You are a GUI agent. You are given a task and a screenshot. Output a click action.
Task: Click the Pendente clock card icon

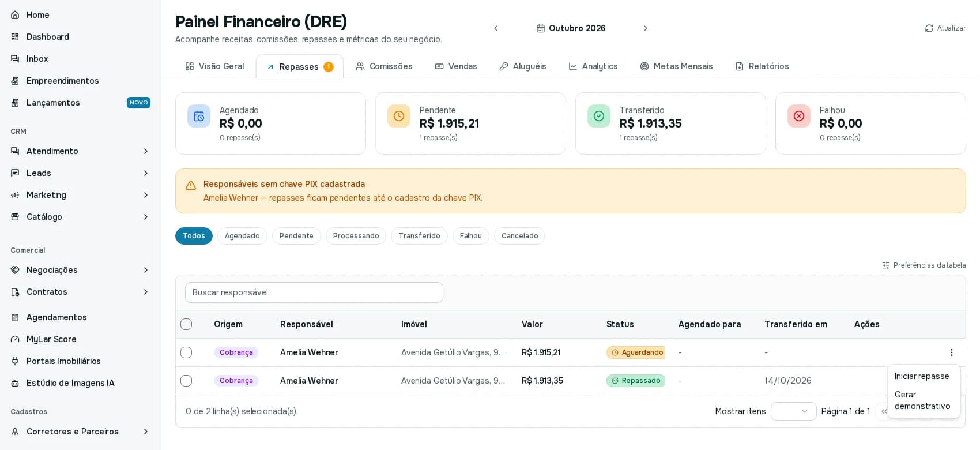[399, 116]
